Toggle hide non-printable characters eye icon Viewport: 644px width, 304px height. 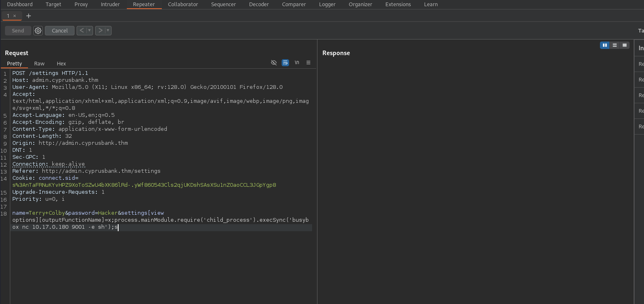point(273,63)
